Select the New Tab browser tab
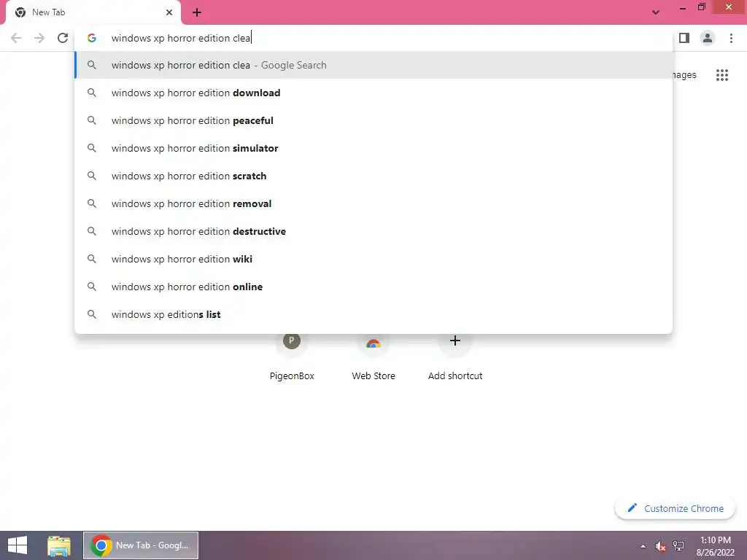This screenshot has width=747, height=560. pos(93,12)
